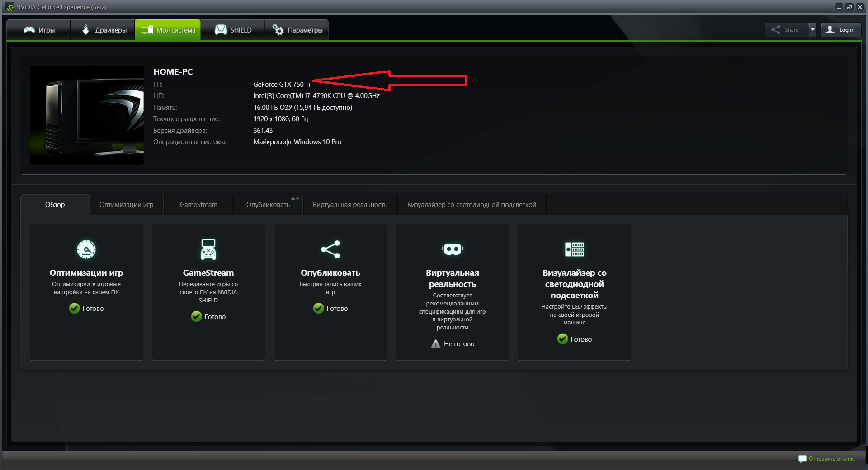Open the SHIELD tab
The height and width of the screenshot is (470, 868).
coord(233,30)
